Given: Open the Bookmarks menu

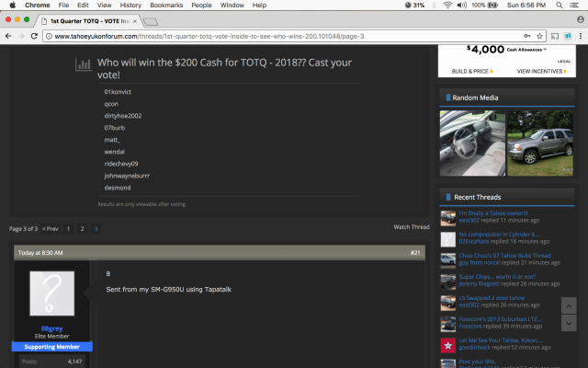Looking at the screenshot, I should (166, 5).
